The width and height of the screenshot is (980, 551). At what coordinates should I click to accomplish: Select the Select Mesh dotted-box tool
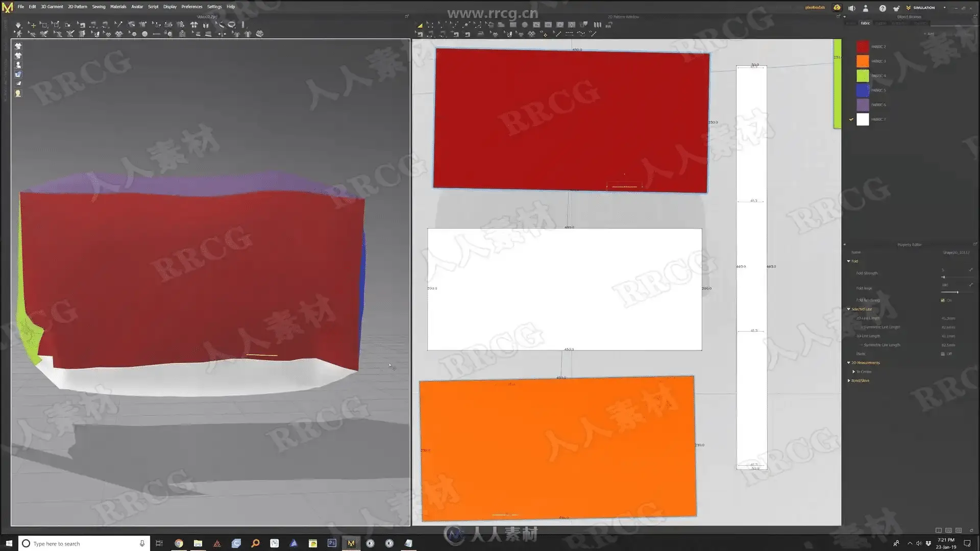pos(44,24)
